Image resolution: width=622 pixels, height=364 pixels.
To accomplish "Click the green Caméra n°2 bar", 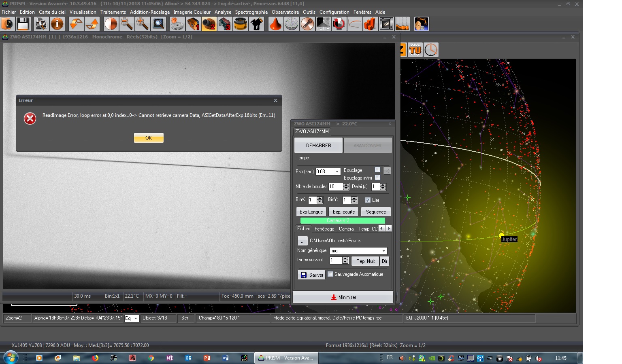I will (343, 221).
